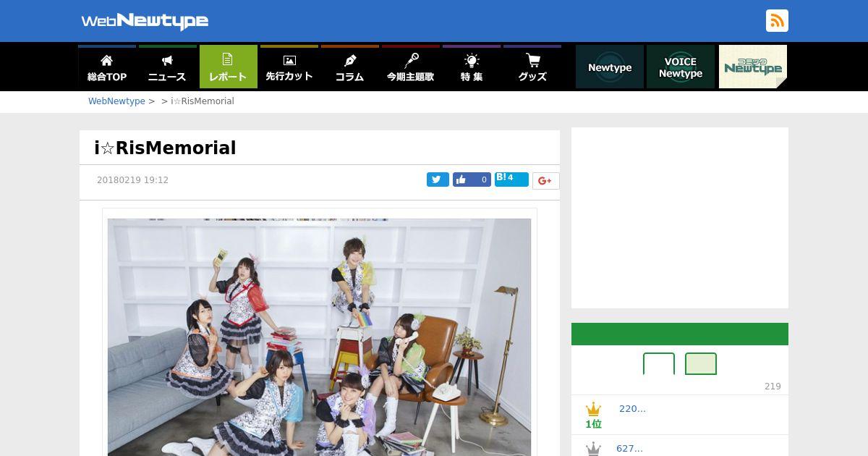868x456 pixels.
Task: Select the レポート menu tab
Action: click(x=229, y=67)
